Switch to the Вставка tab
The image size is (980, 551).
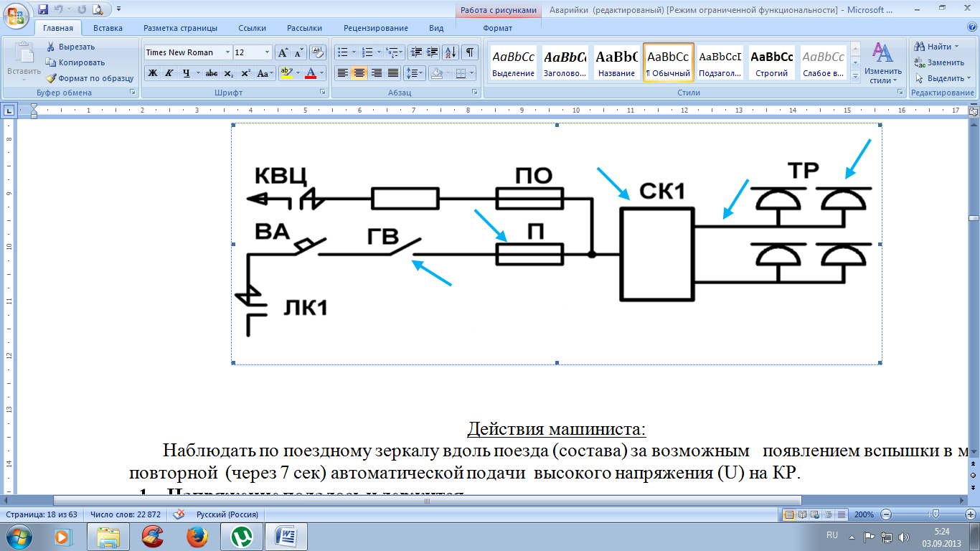point(108,28)
